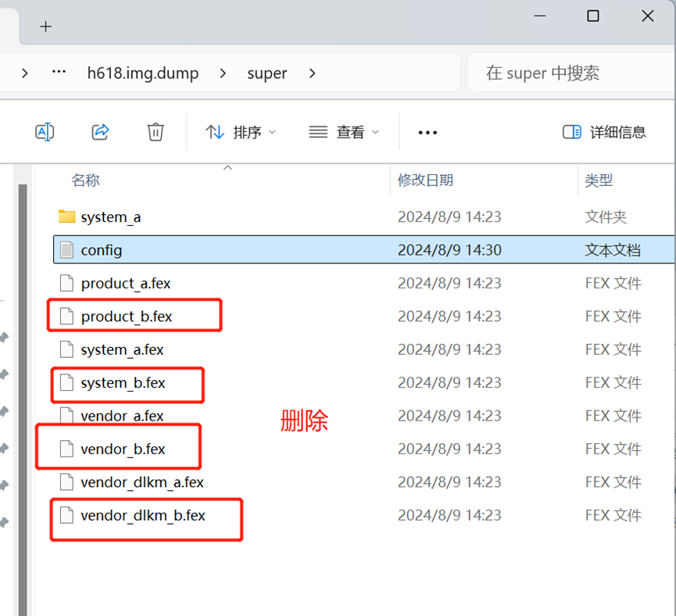Click the config text document icon
The height and width of the screenshot is (616, 676).
[x=66, y=250]
